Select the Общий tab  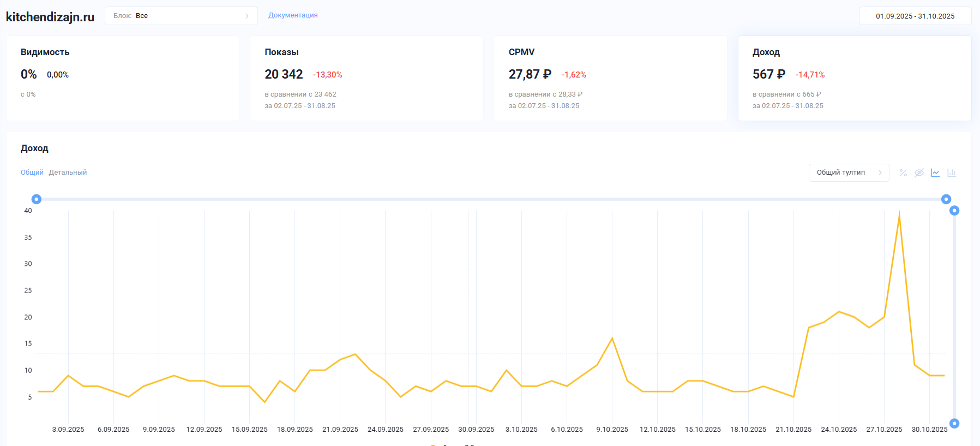tap(32, 173)
